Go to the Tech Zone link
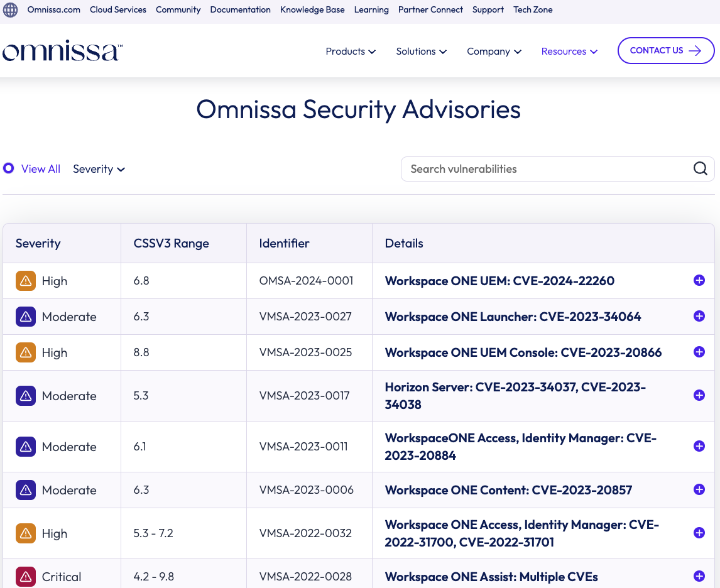 click(x=533, y=10)
